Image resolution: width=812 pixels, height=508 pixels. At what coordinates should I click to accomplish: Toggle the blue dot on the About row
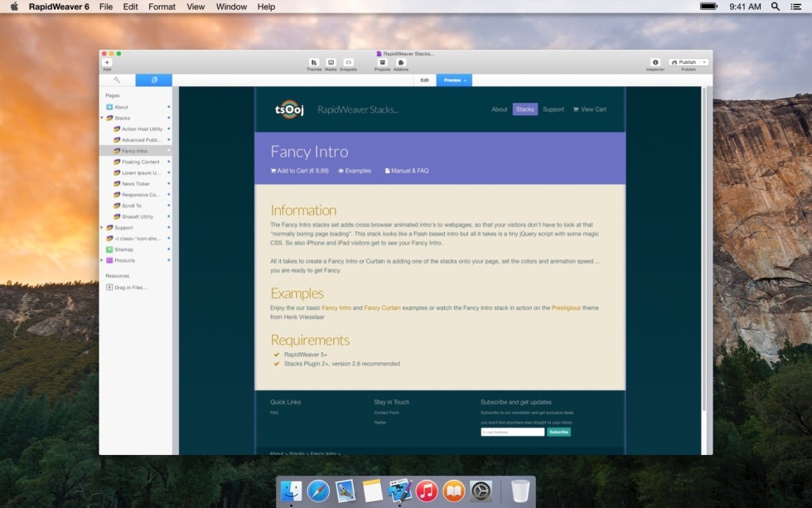tap(169, 107)
